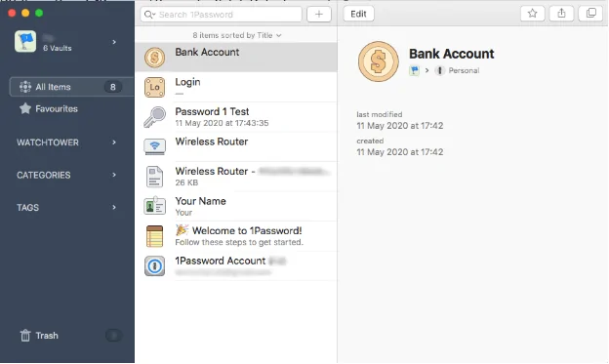Viewport: 609px width, 364px height.
Task: Open the Welcome to 1Password! note
Action: [236, 236]
